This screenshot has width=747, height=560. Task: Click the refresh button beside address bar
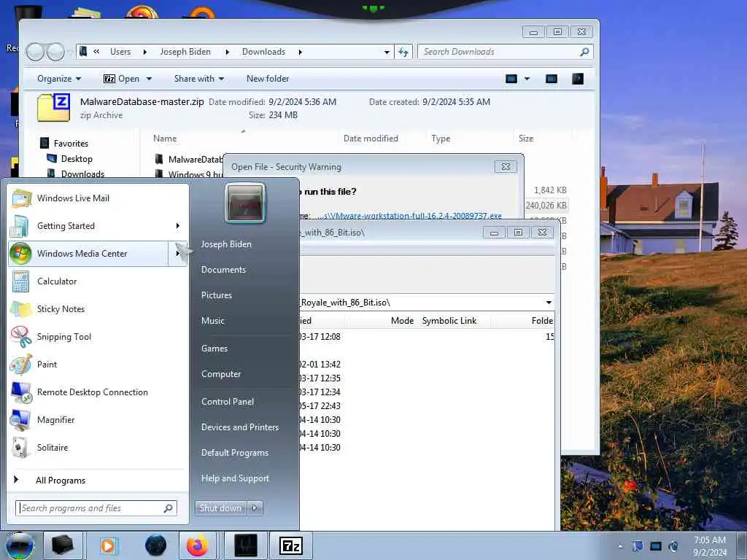pyautogui.click(x=403, y=52)
